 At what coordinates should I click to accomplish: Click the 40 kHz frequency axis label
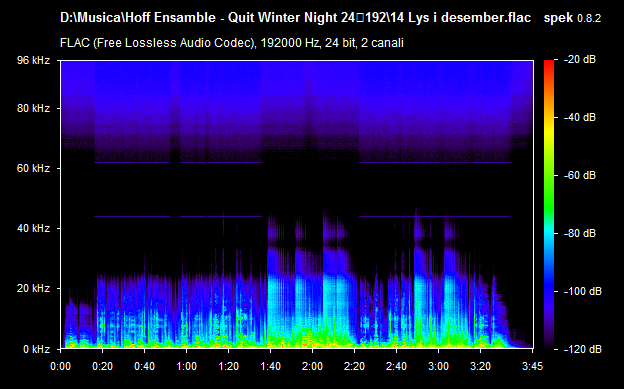[x=33, y=229]
